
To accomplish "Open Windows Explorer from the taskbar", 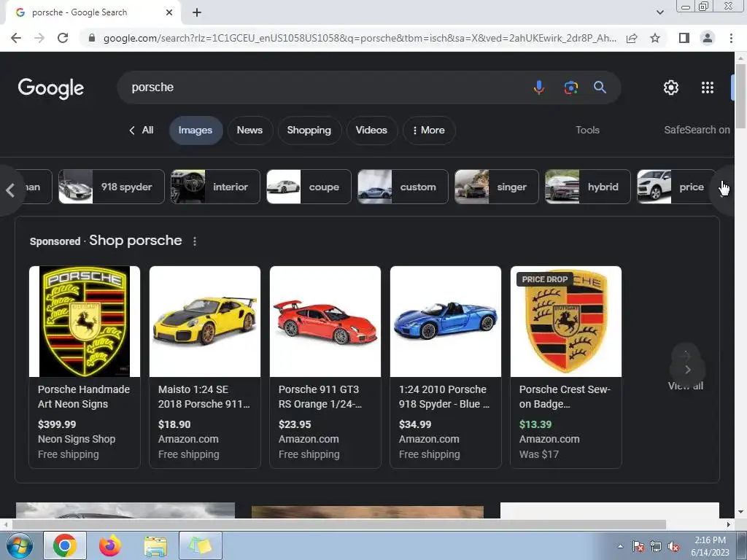I will point(155,545).
